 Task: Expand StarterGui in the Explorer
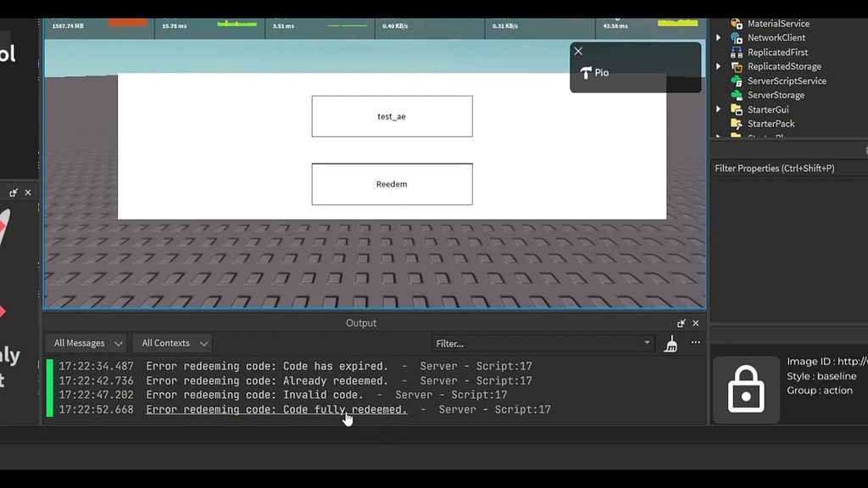(x=718, y=109)
